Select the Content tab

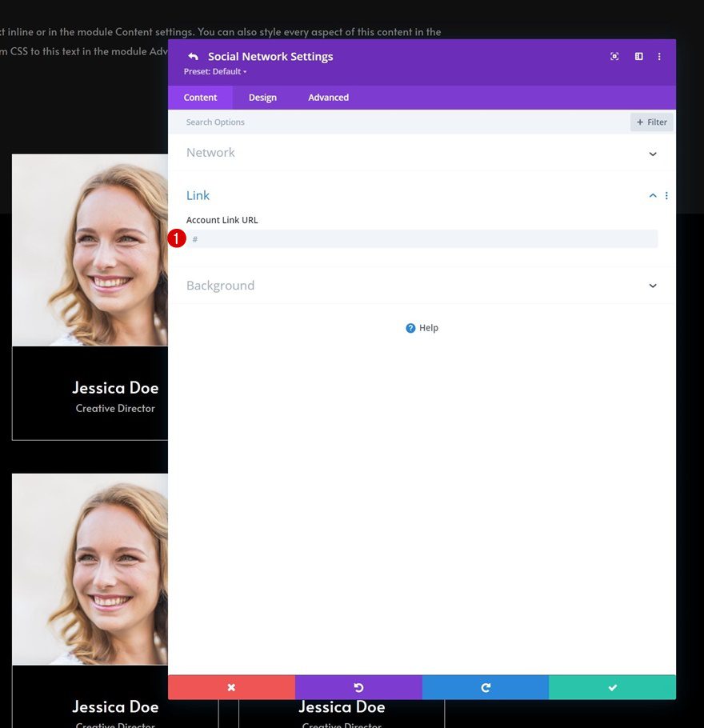(x=200, y=97)
